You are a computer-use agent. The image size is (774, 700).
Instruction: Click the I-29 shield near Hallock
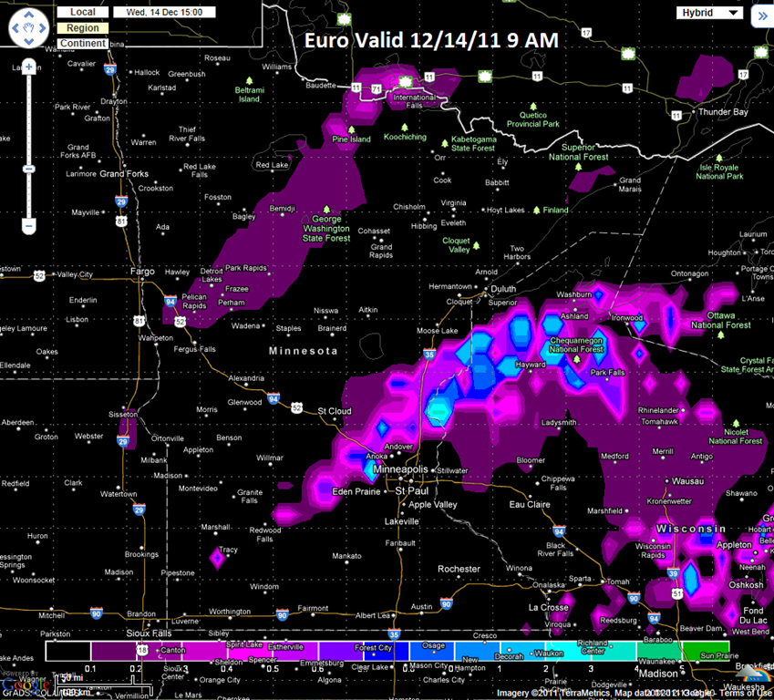pyautogui.click(x=109, y=69)
